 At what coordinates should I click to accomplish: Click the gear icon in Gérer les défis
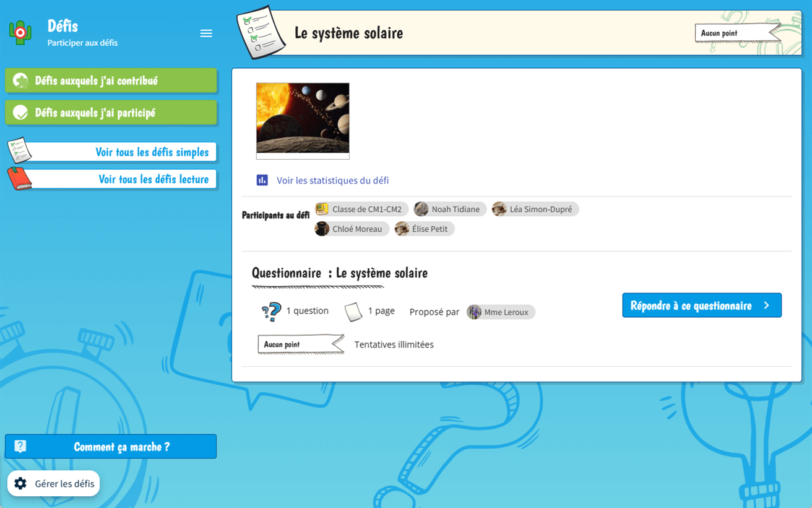point(20,484)
